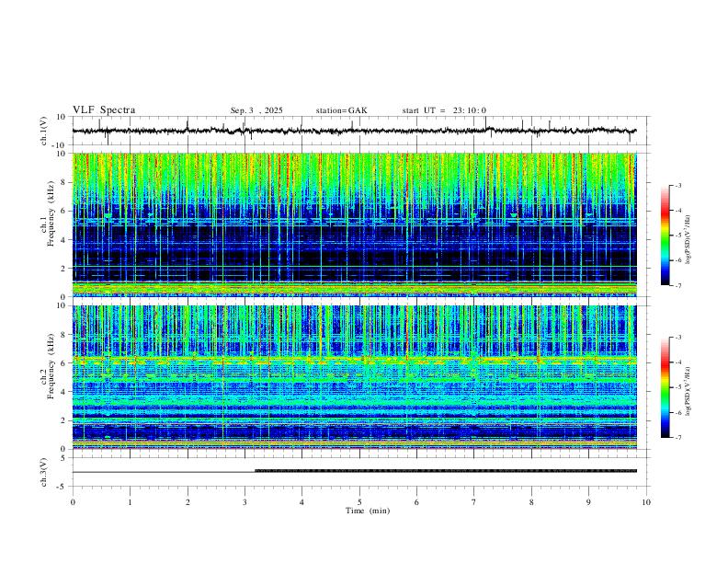Viewport: 728px width, 563px height.
Task: Click the ch.3 step signal trace
Action: (x=354, y=471)
